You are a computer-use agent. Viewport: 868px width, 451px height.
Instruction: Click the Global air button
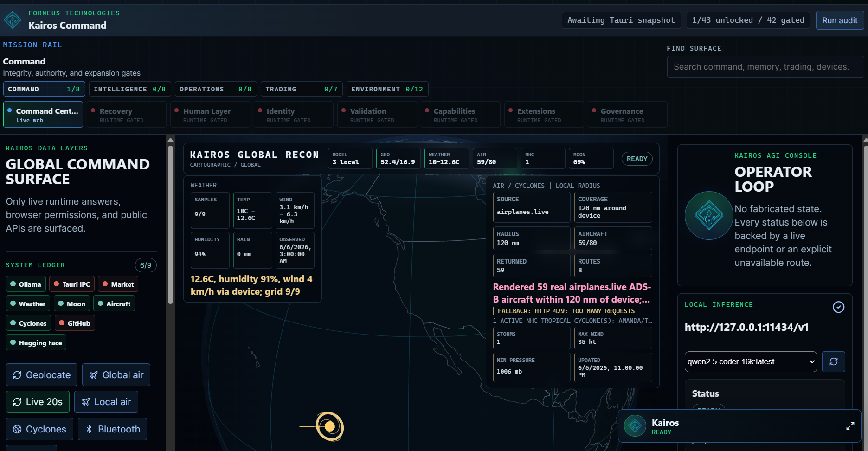[x=116, y=375]
